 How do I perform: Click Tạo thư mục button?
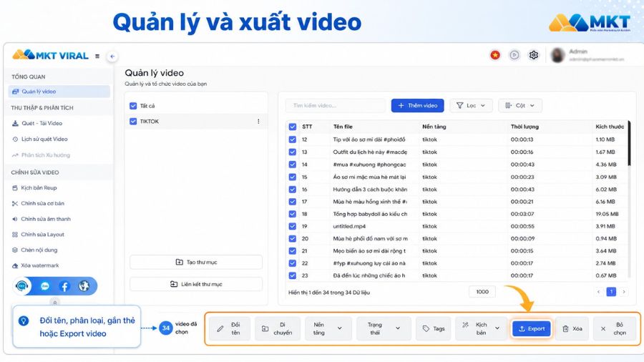click(196, 263)
